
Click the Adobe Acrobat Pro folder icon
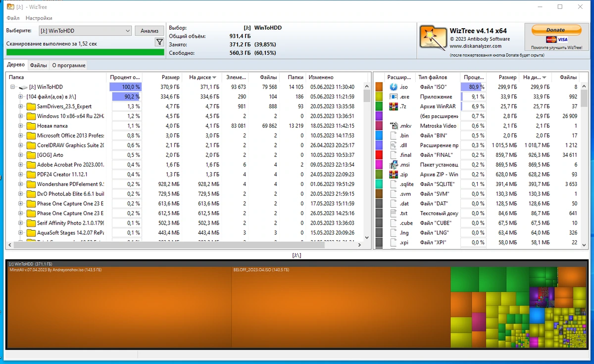[31, 165]
